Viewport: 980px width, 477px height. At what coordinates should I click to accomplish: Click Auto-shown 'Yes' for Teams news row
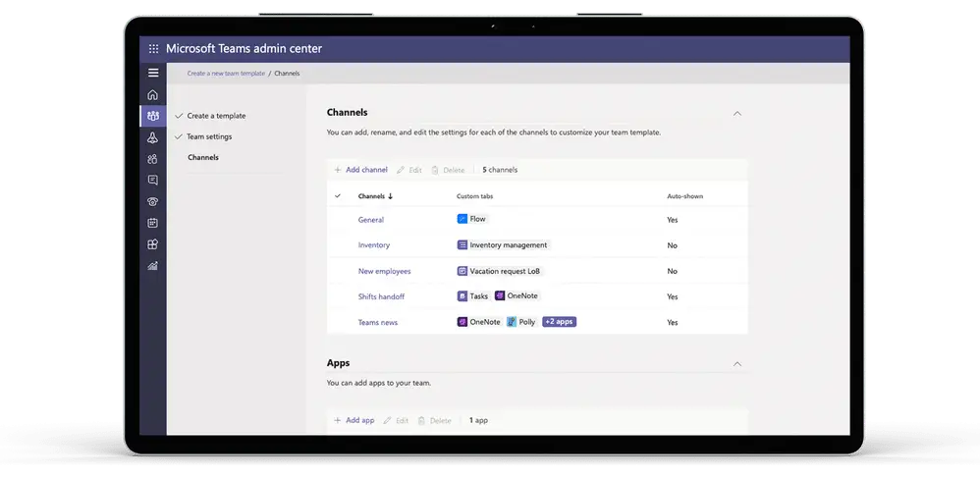pyautogui.click(x=673, y=323)
